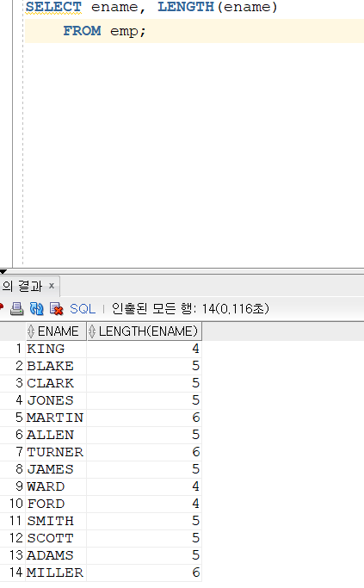
Task: Click row number 1 in the result grid
Action: [13, 349]
